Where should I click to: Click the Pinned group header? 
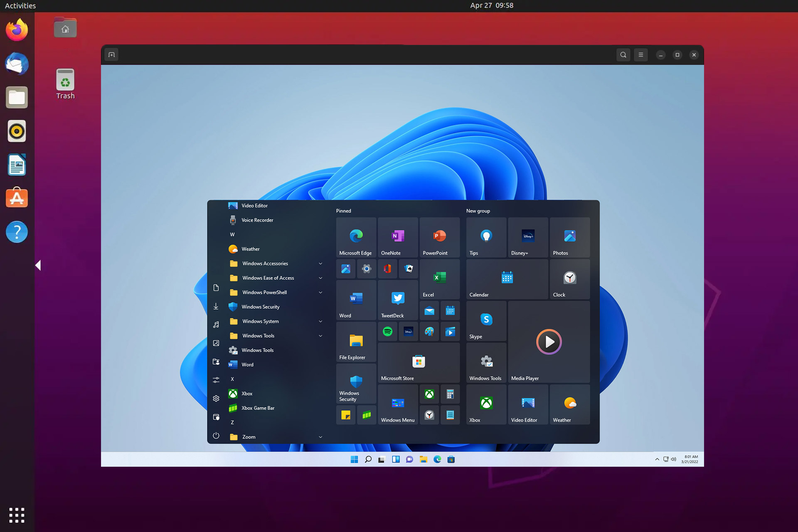click(x=343, y=211)
